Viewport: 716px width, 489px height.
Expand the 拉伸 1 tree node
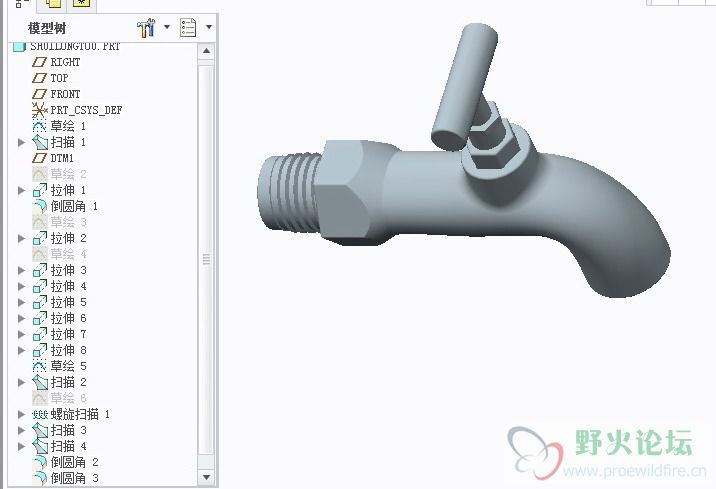(x=21, y=190)
